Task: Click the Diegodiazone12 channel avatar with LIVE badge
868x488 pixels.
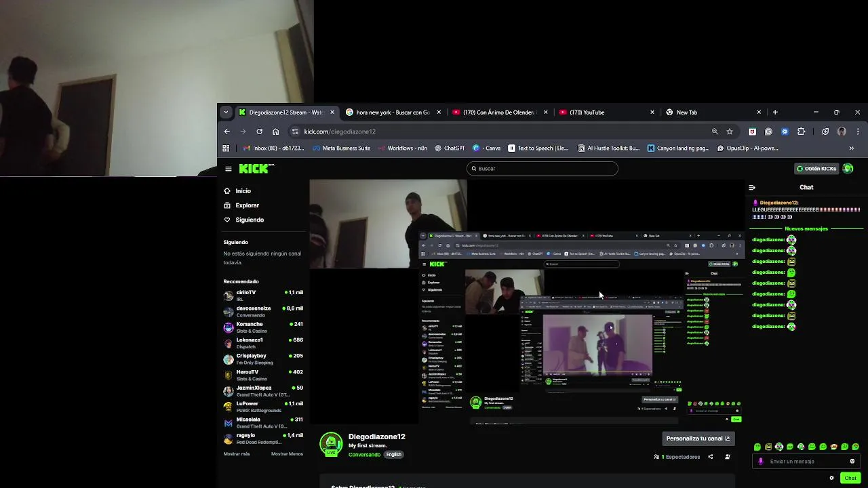Action: (x=331, y=444)
